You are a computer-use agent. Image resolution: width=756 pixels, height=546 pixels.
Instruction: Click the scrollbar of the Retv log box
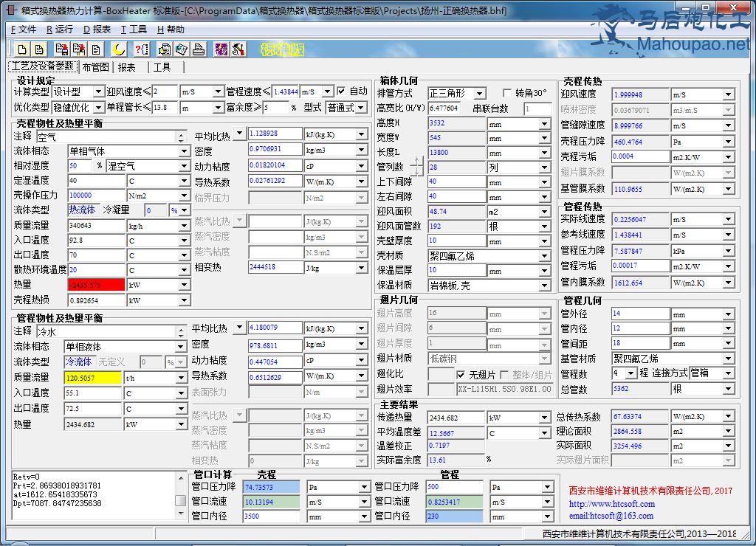coord(181,495)
